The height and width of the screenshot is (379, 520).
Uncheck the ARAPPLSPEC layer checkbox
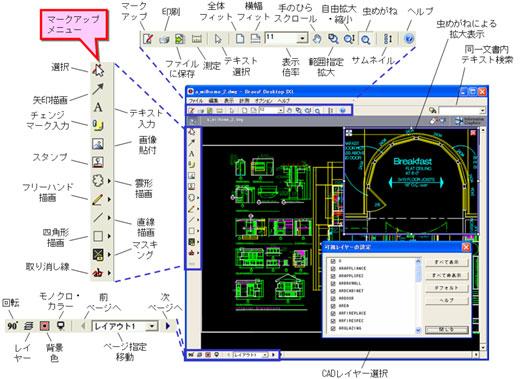[x=333, y=276]
